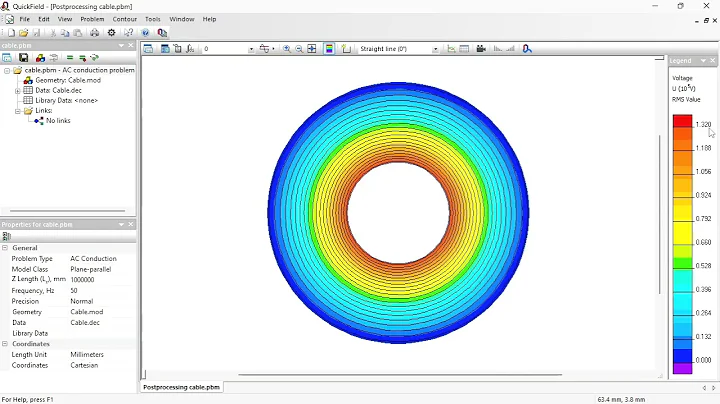
Task: Click the New document icon
Action: pos(11,33)
